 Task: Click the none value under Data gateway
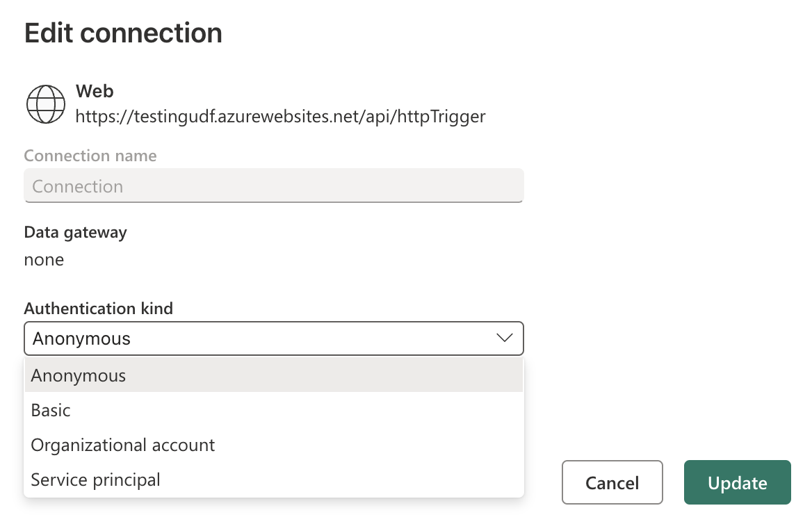[44, 259]
